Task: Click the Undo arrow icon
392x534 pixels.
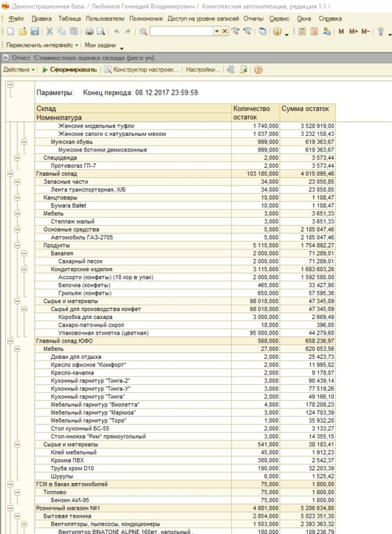Action: coord(116,31)
